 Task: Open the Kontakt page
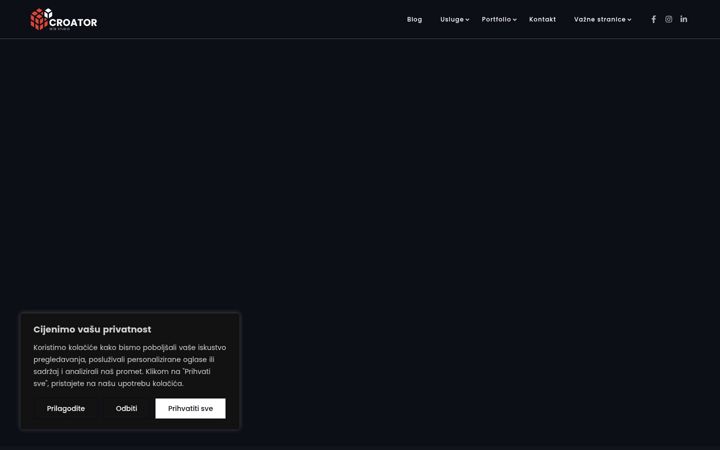coord(542,19)
